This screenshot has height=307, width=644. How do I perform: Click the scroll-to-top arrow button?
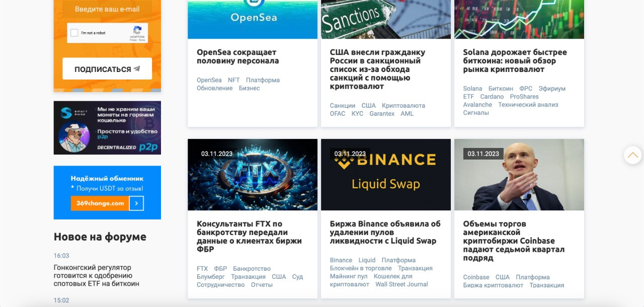[633, 155]
